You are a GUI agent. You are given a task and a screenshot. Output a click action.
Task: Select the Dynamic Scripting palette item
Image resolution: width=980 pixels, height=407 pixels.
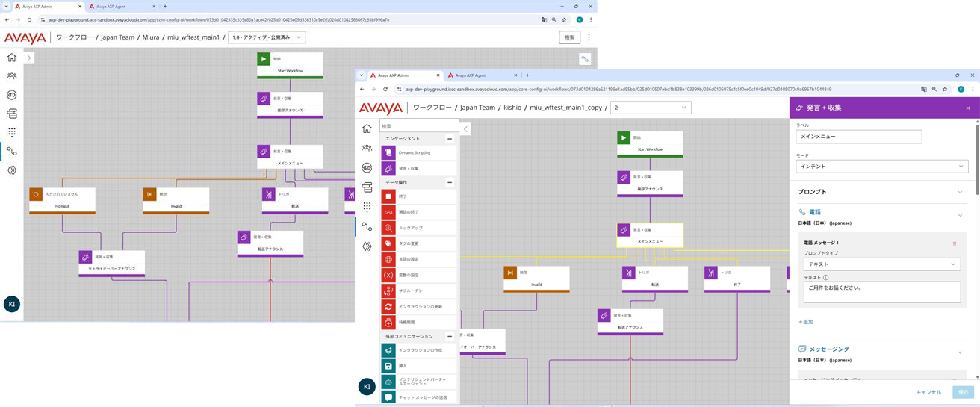[x=388, y=152]
